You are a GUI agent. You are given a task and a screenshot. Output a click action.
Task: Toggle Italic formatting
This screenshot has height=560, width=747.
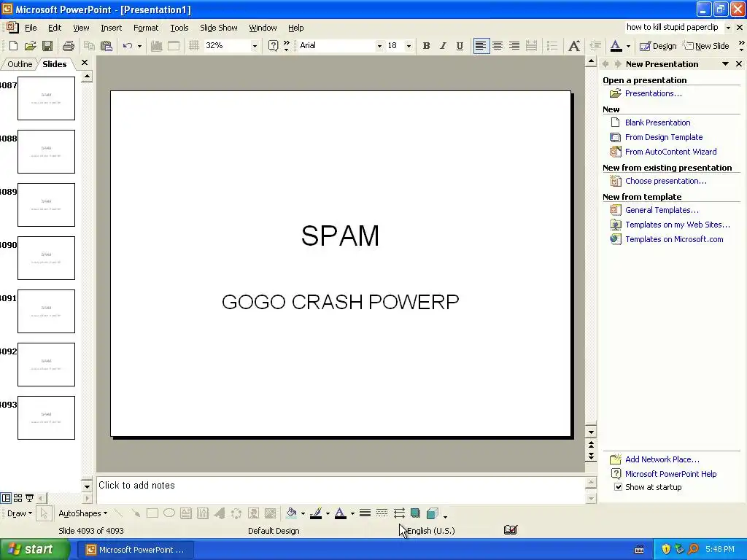coord(443,46)
